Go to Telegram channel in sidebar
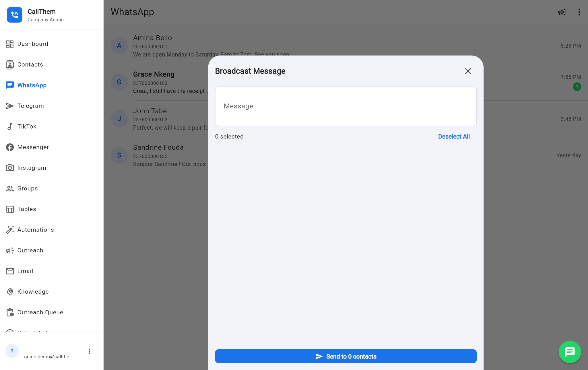Viewport: 588px width, 370px height. click(x=52, y=106)
